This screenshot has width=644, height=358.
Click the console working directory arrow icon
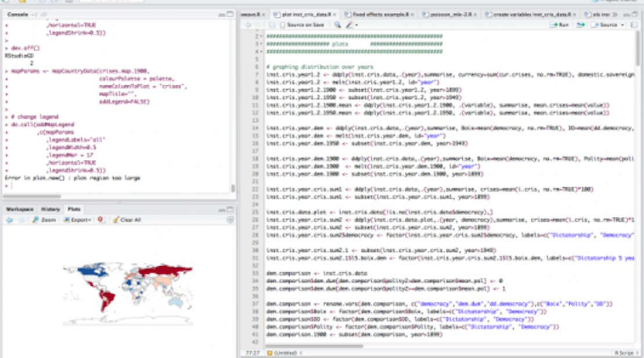tap(44, 15)
